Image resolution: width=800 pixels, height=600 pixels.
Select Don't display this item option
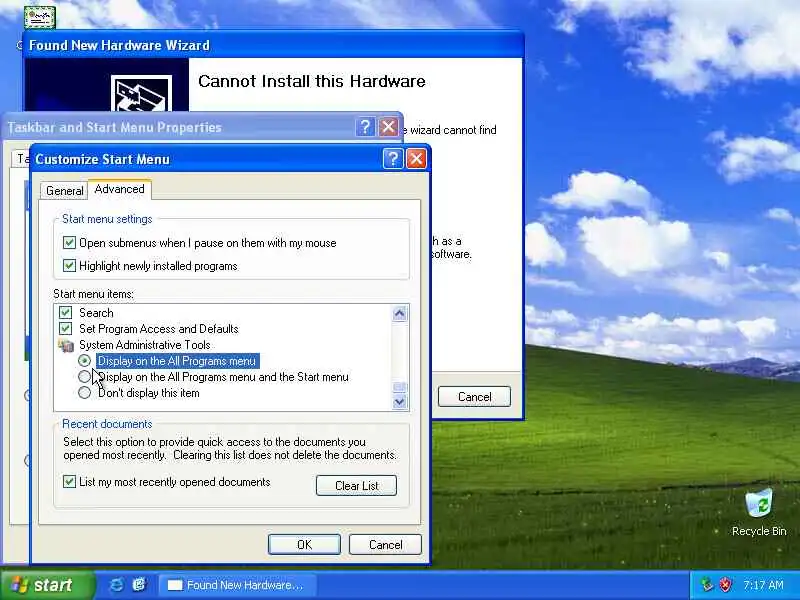85,392
